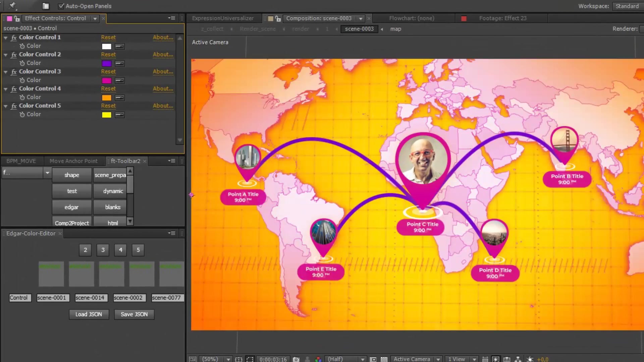Click the map composition tab
Screen dimensions: 644x362
394,29
